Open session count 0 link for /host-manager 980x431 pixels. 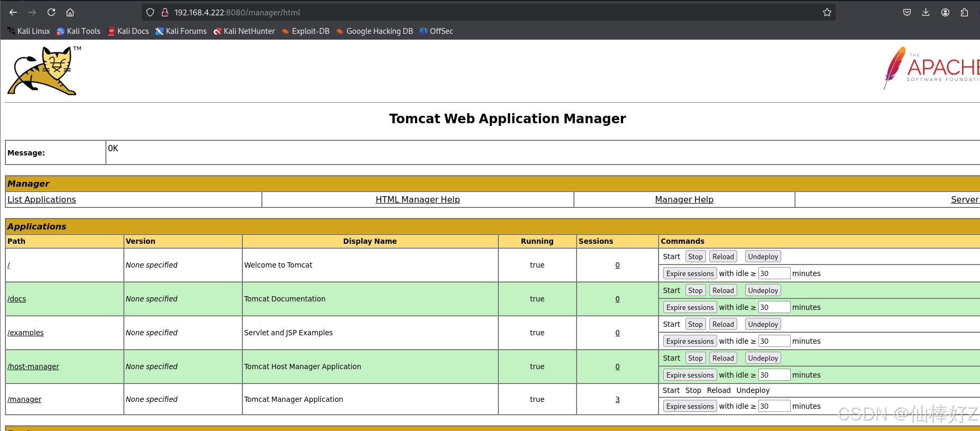617,366
